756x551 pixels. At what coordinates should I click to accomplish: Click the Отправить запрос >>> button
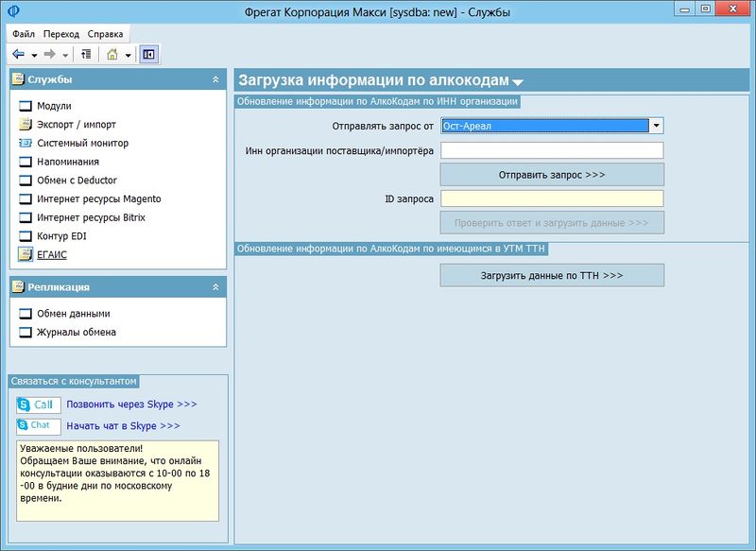pyautogui.click(x=552, y=175)
